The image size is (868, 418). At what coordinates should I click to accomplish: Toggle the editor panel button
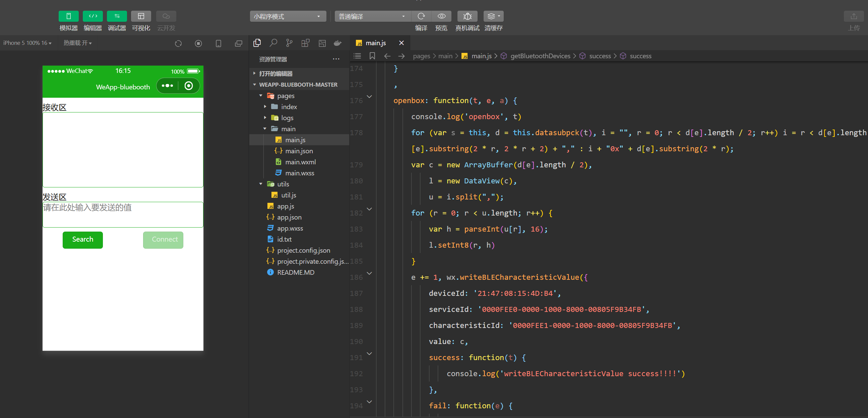click(92, 16)
